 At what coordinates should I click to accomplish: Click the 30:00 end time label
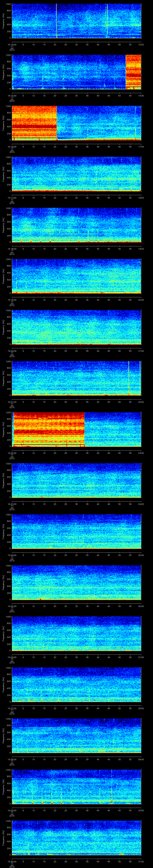pyautogui.click(x=141, y=810)
